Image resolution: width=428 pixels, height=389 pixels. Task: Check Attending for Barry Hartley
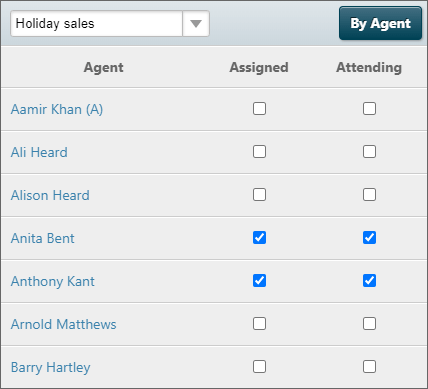click(x=369, y=367)
